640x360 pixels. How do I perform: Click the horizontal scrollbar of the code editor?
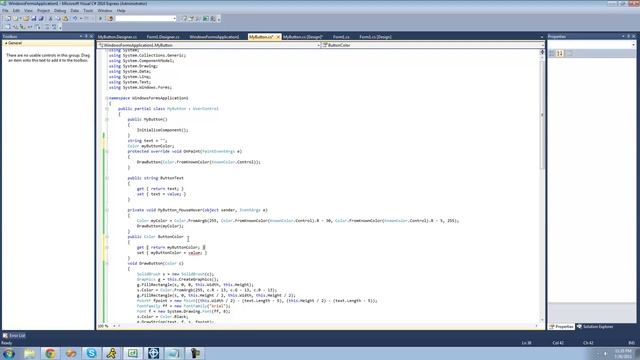tap(327, 326)
